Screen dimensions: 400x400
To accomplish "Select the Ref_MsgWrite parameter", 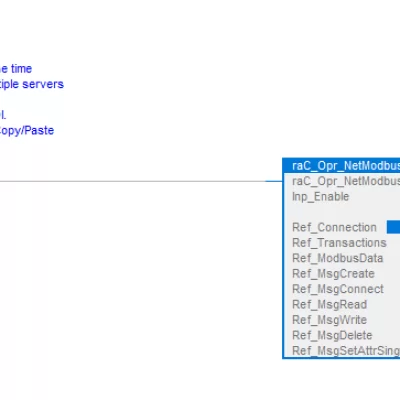I will (x=329, y=320).
